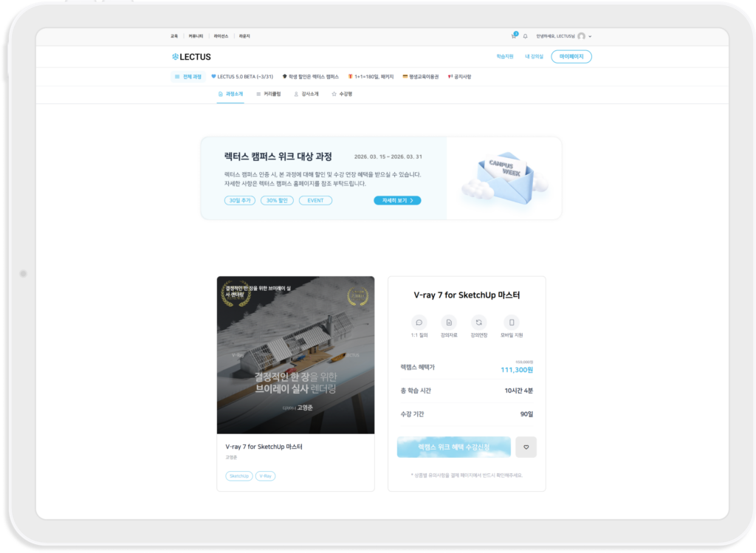Open the shopping cart icon
This screenshot has width=756, height=553.
[514, 36]
